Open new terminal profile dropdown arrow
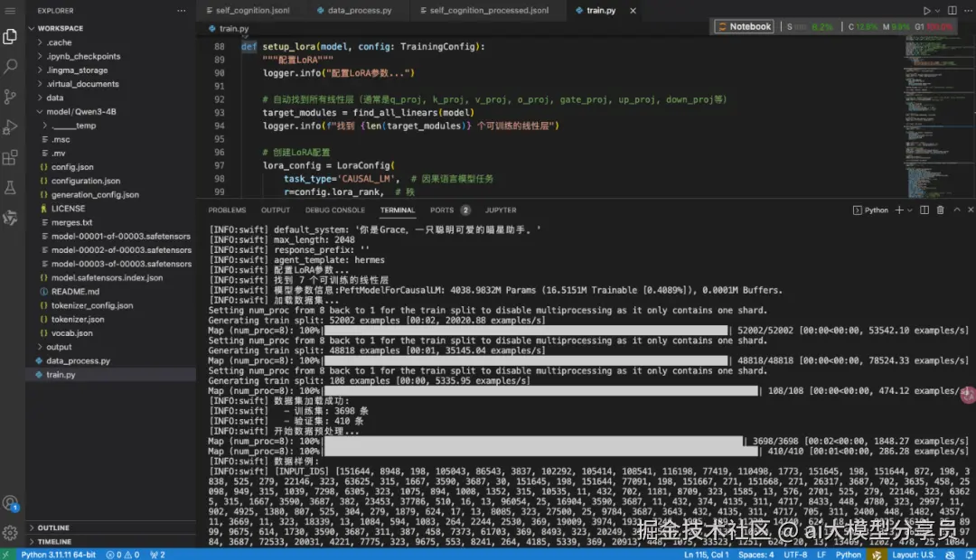Viewport: 976px width, 560px height. coord(910,210)
